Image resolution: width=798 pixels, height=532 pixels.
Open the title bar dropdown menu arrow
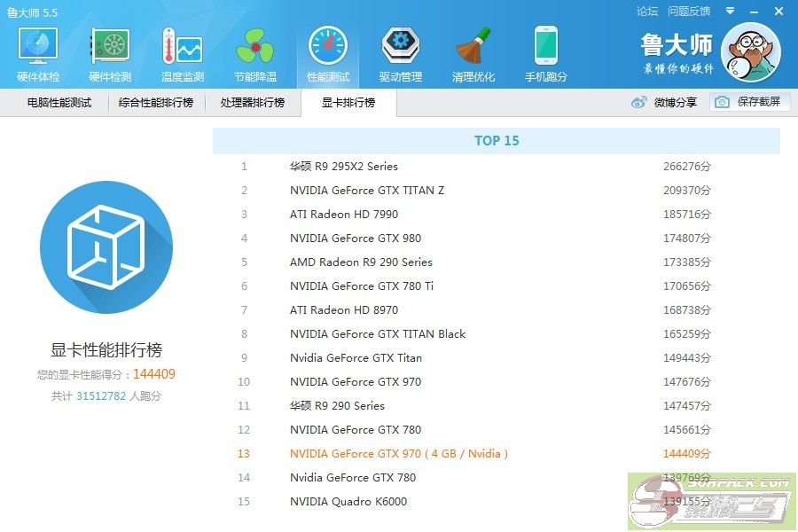[x=731, y=11]
